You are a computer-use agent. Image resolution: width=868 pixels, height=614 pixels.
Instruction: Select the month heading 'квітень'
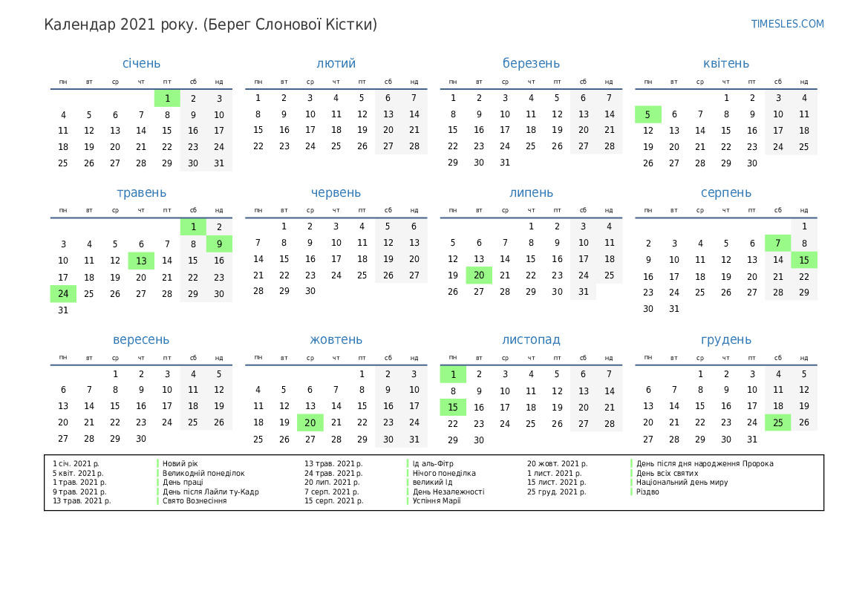725,63
